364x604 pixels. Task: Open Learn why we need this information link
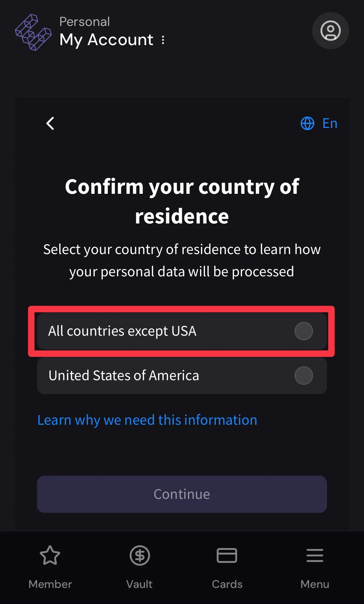tap(147, 420)
